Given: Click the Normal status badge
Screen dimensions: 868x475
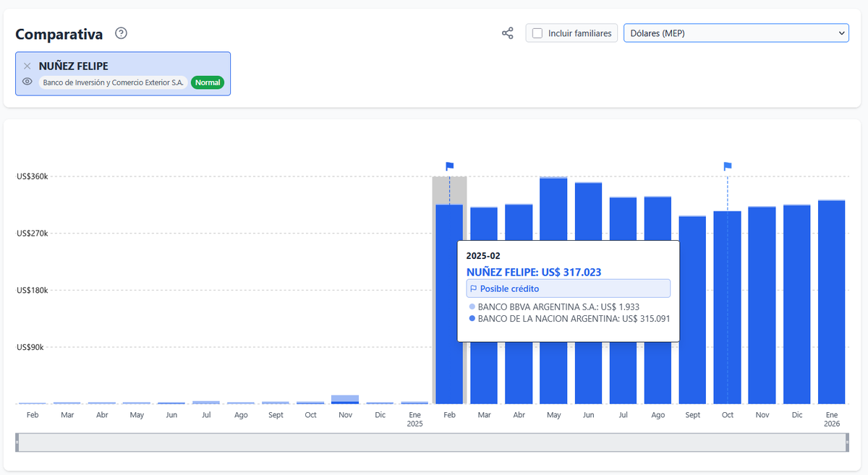Looking at the screenshot, I should (x=208, y=82).
